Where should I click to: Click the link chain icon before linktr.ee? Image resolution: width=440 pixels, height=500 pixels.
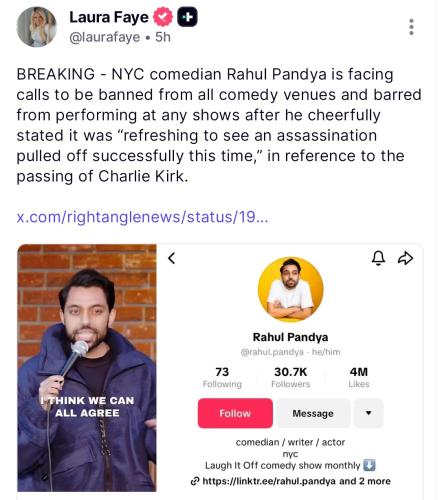(195, 481)
